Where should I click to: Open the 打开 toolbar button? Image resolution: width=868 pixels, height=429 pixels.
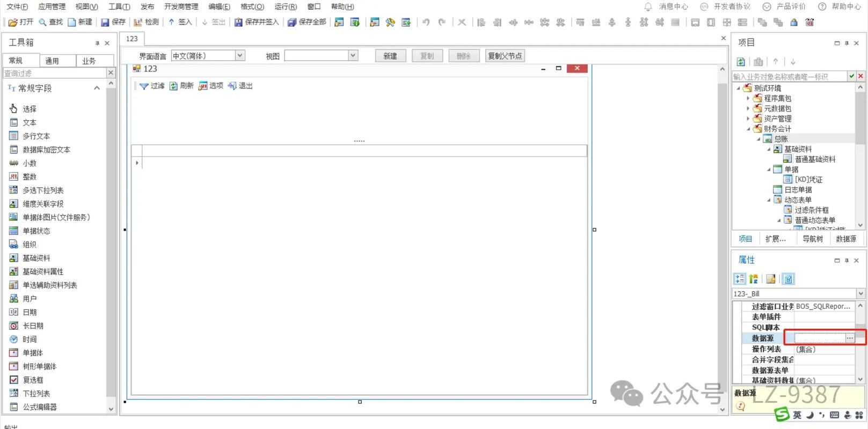[21, 22]
